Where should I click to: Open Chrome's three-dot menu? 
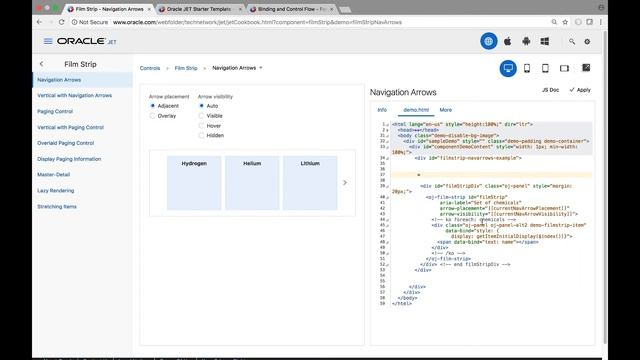(601, 22)
